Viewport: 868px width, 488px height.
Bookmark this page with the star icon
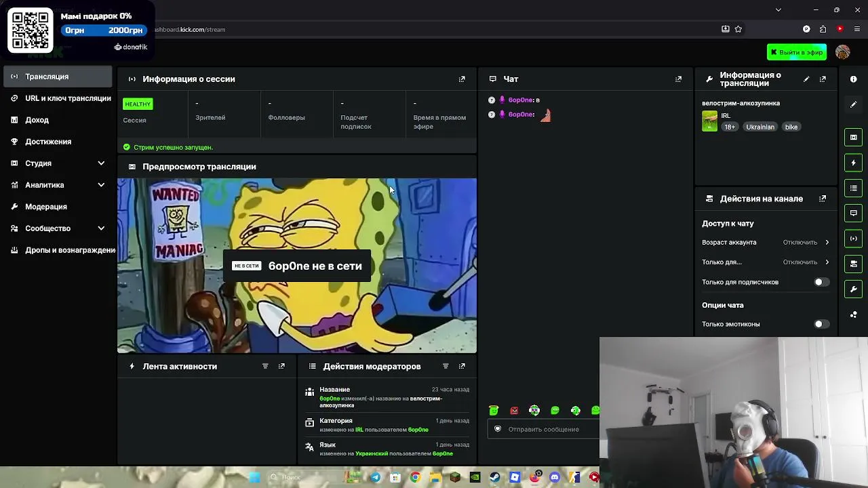pyautogui.click(x=738, y=29)
